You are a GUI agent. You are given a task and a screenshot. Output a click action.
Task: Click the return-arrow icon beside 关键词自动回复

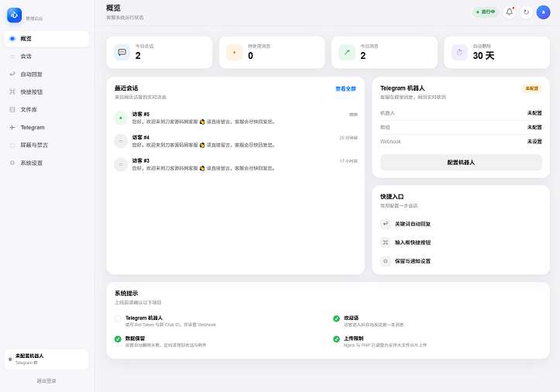tap(386, 224)
